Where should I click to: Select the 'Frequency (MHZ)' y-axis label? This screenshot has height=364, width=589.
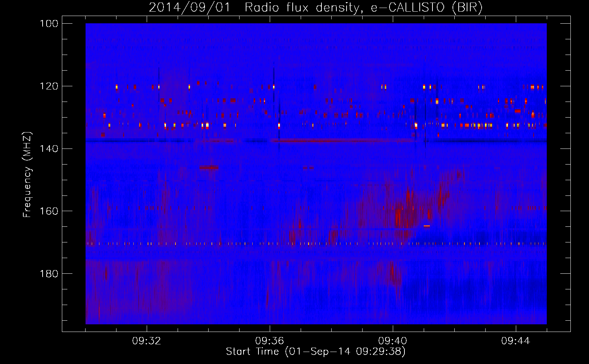pyautogui.click(x=27, y=174)
